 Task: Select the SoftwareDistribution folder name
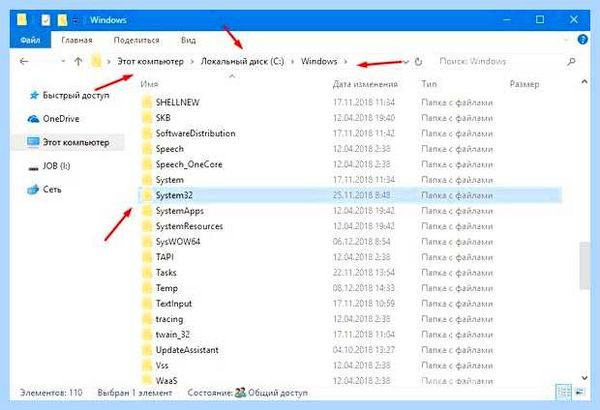click(196, 134)
